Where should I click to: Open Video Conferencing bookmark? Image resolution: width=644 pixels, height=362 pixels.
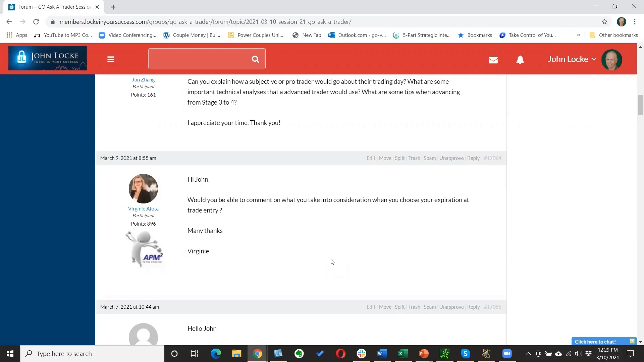pos(127,35)
